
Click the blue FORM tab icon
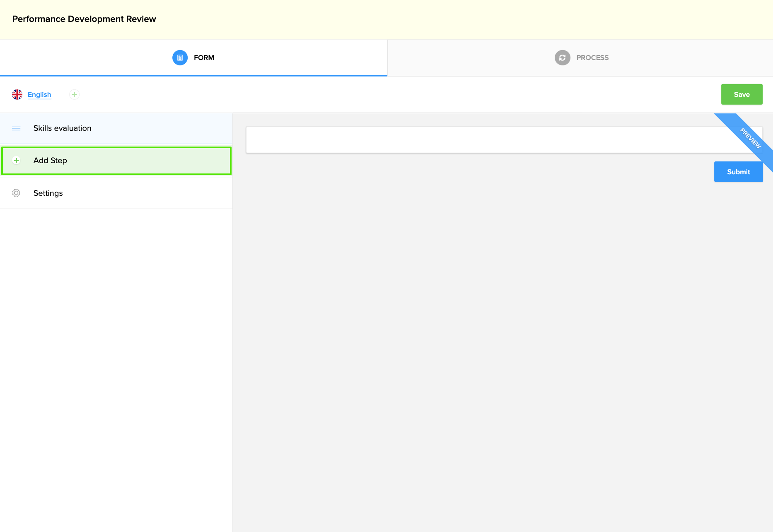click(x=180, y=58)
